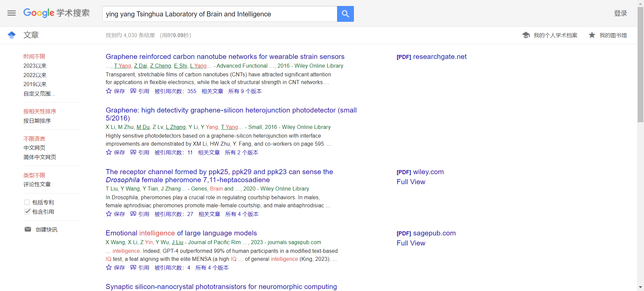Click the sign in button
The width and height of the screenshot is (644, 291).
click(621, 13)
